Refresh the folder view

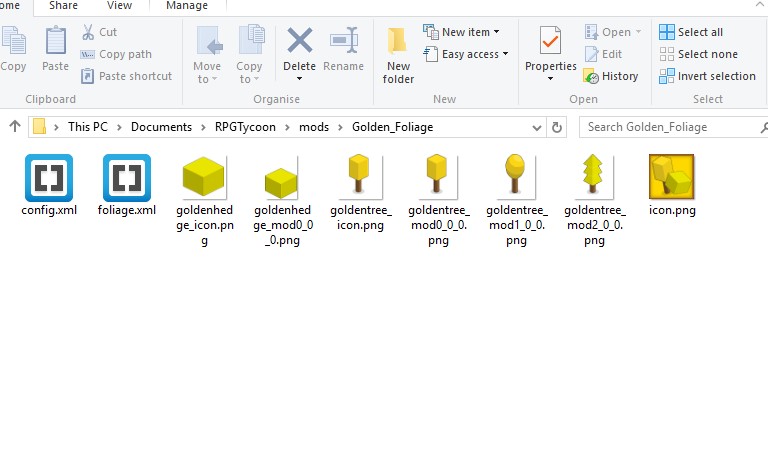coord(556,127)
